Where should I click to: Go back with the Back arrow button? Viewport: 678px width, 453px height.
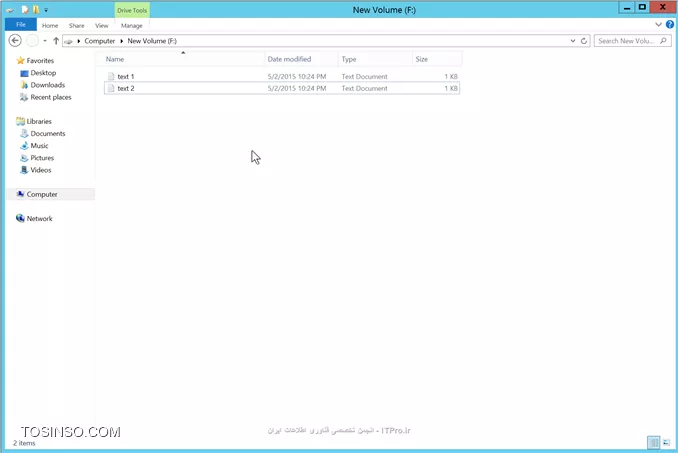point(15,41)
